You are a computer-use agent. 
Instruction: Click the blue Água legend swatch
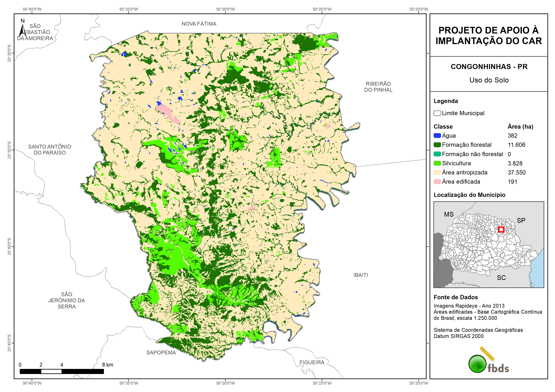[437, 136]
